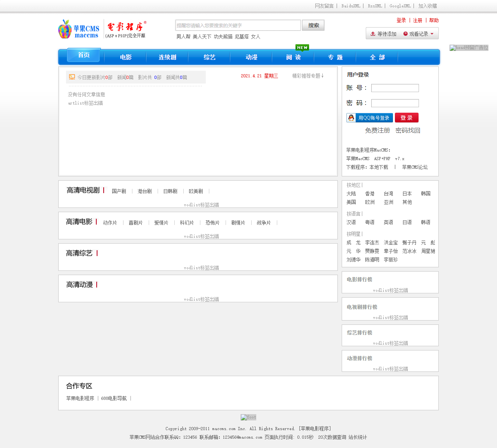This screenshot has height=448, width=497.
Task: Open the RssXML link
Action: pyautogui.click(x=375, y=6)
